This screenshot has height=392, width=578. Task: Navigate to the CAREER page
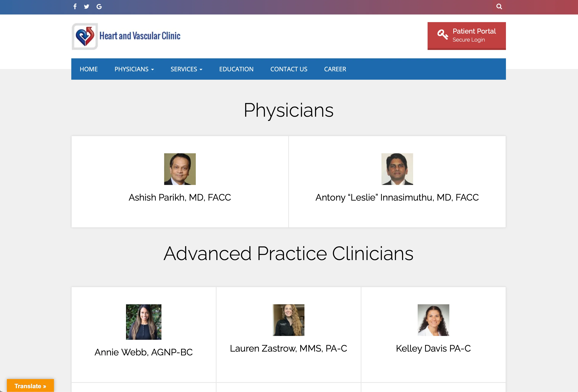(x=335, y=69)
